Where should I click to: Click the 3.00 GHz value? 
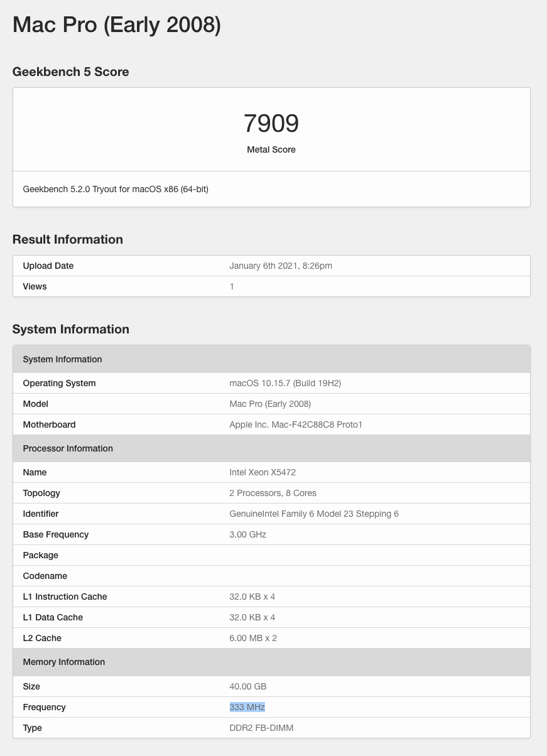point(248,534)
